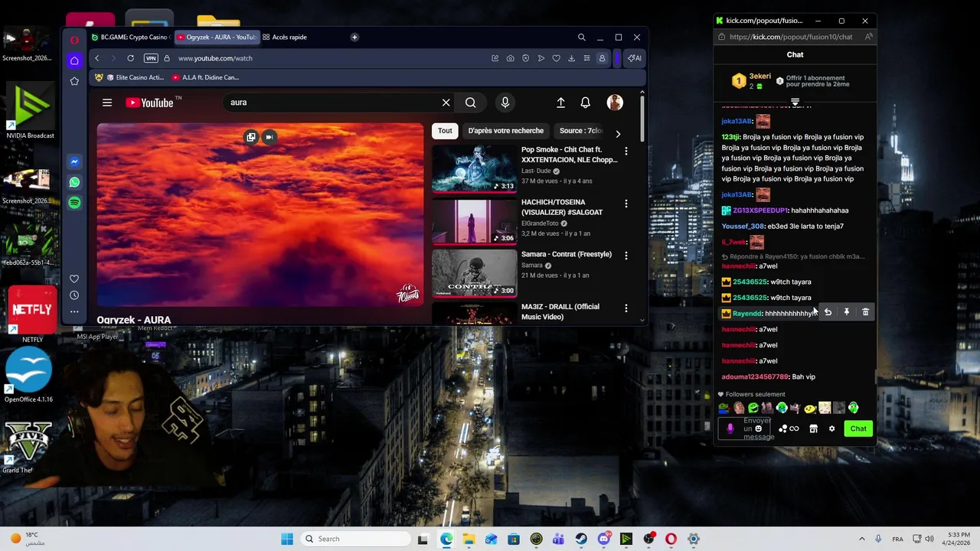The height and width of the screenshot is (551, 980).
Task: Open the YouTube account avatar menu
Action: click(615, 103)
